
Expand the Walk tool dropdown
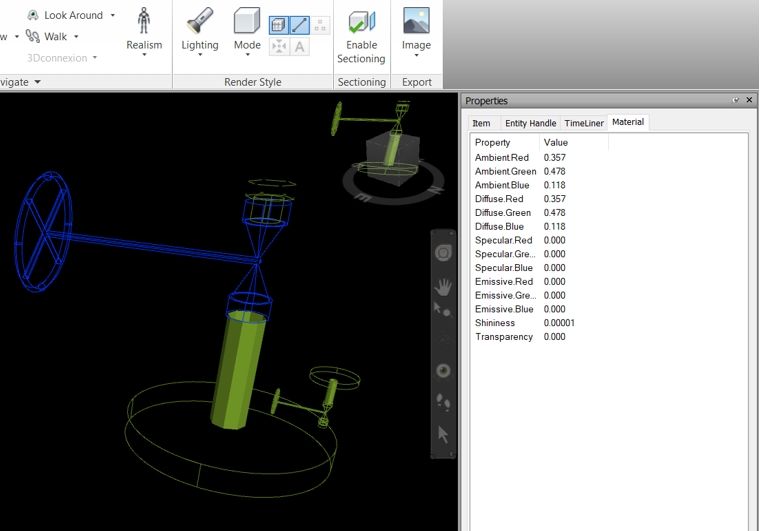click(x=76, y=37)
